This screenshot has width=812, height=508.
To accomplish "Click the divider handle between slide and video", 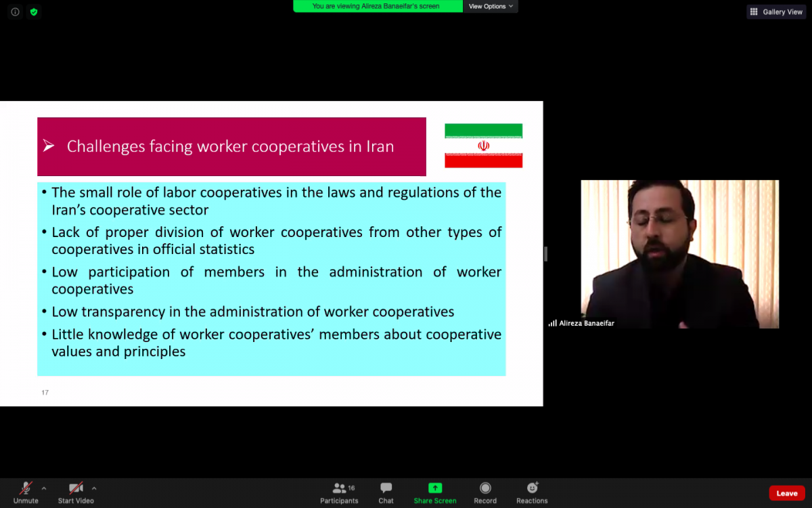I will (x=545, y=254).
